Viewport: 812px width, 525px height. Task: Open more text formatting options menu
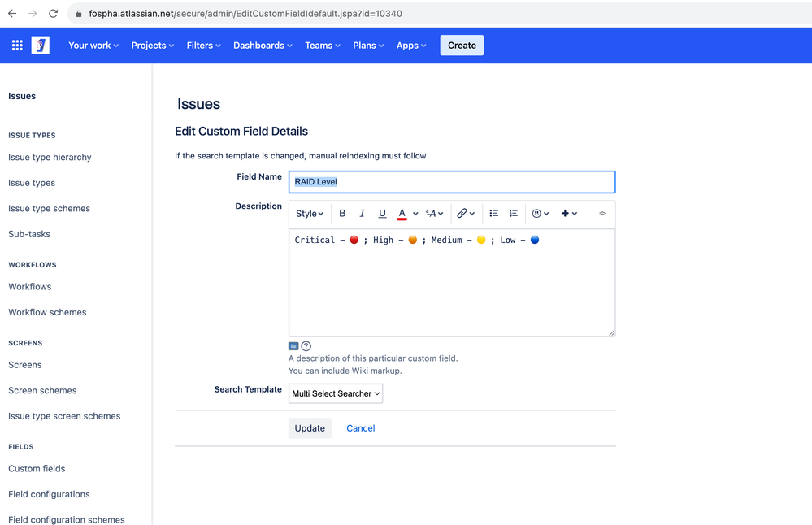(435, 213)
